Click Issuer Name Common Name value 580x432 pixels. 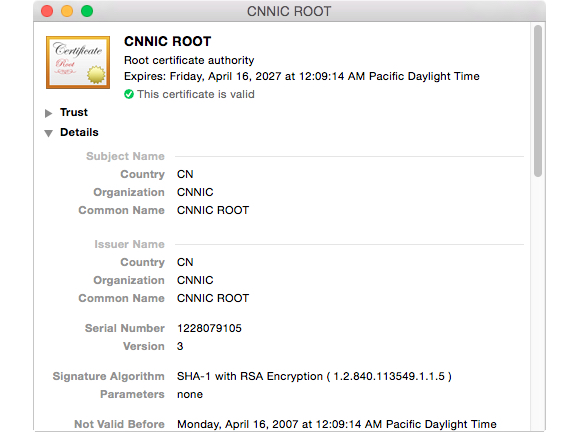click(x=213, y=298)
